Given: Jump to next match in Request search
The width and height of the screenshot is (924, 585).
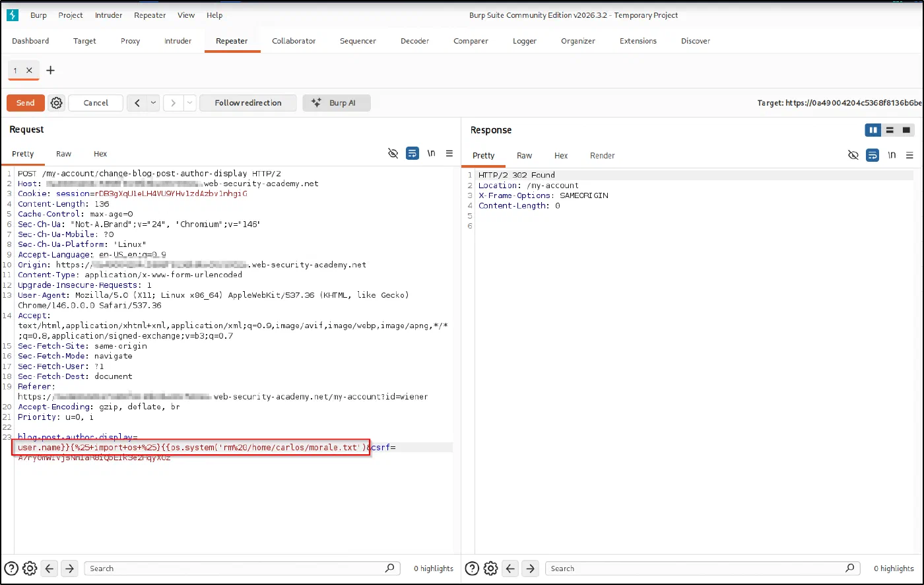Looking at the screenshot, I should tap(71, 568).
